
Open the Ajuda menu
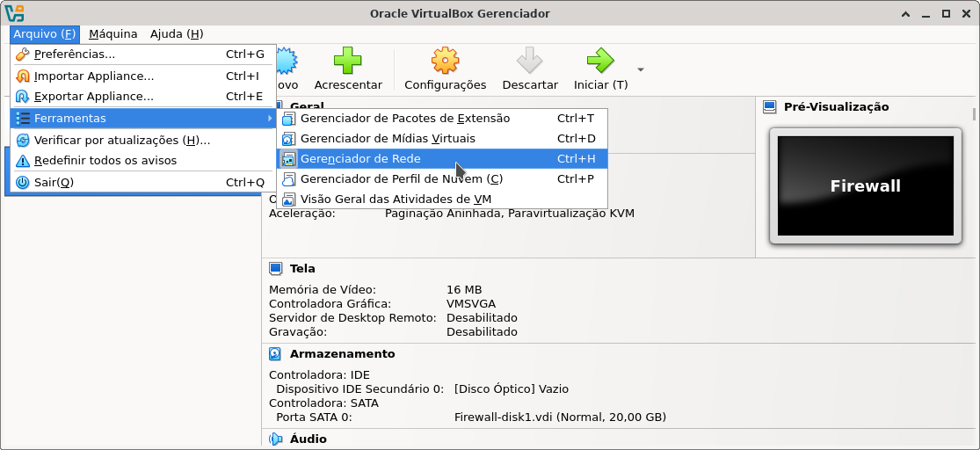pyautogui.click(x=177, y=34)
